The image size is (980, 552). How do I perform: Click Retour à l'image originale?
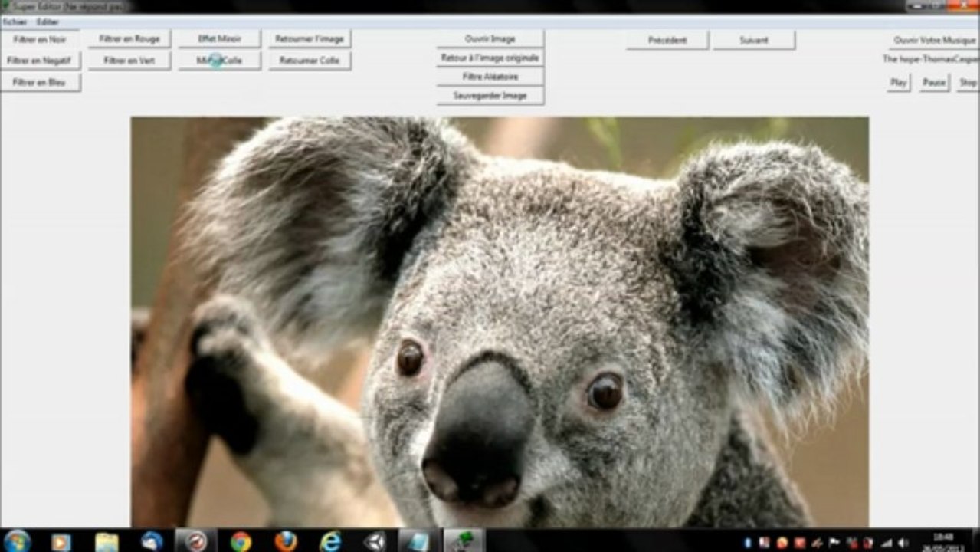490,58
